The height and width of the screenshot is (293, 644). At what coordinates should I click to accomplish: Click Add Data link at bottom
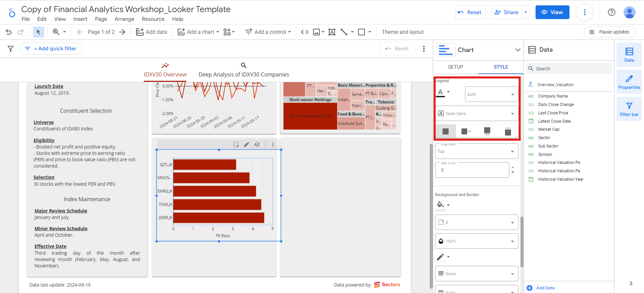coord(541,288)
